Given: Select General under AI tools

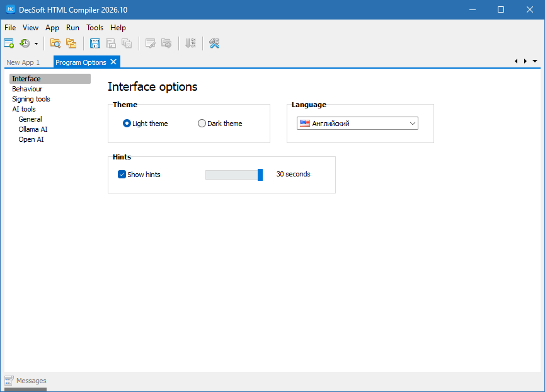Looking at the screenshot, I should coord(30,119).
